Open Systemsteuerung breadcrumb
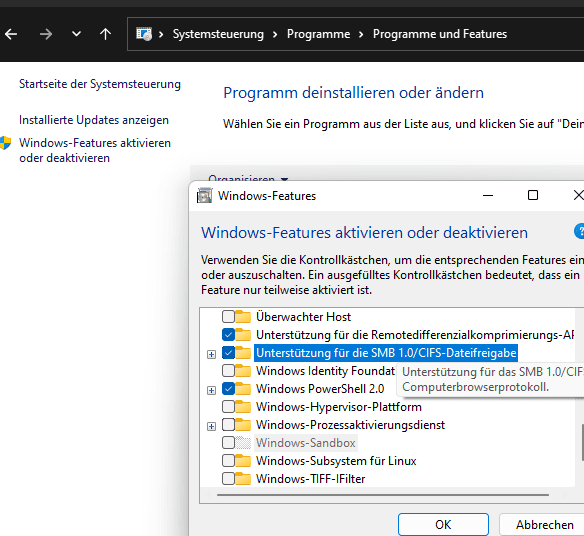The height and width of the screenshot is (536, 584). coord(218,34)
